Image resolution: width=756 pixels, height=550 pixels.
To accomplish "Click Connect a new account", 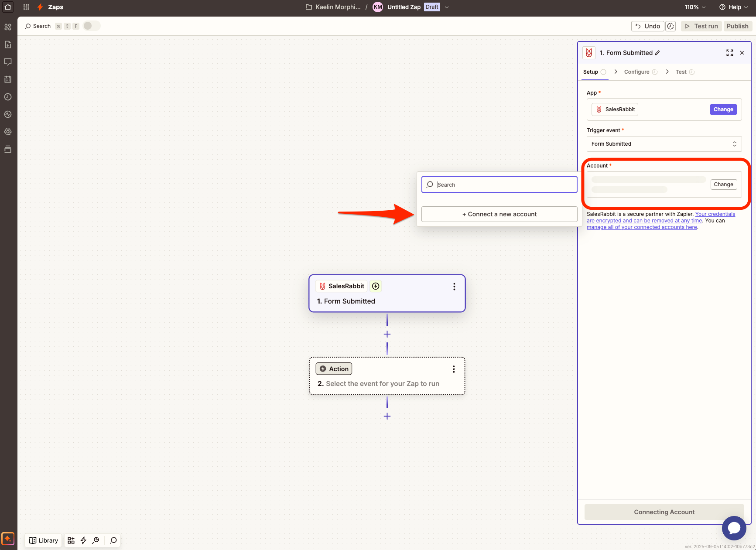I will coord(499,214).
